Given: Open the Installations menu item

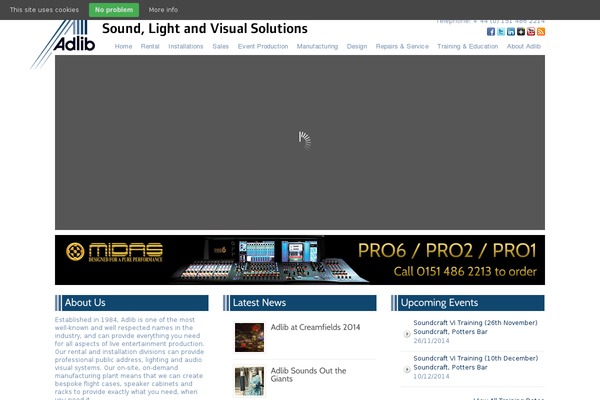Looking at the screenshot, I should (x=186, y=46).
